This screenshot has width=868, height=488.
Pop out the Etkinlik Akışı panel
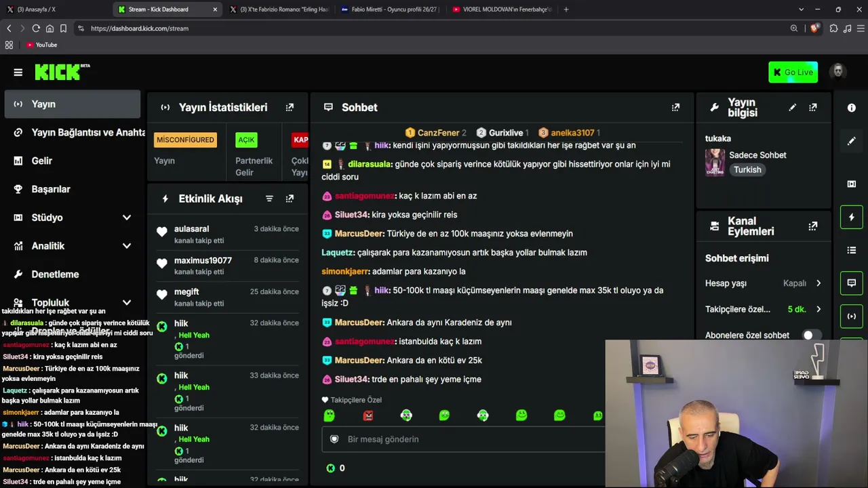coord(290,199)
